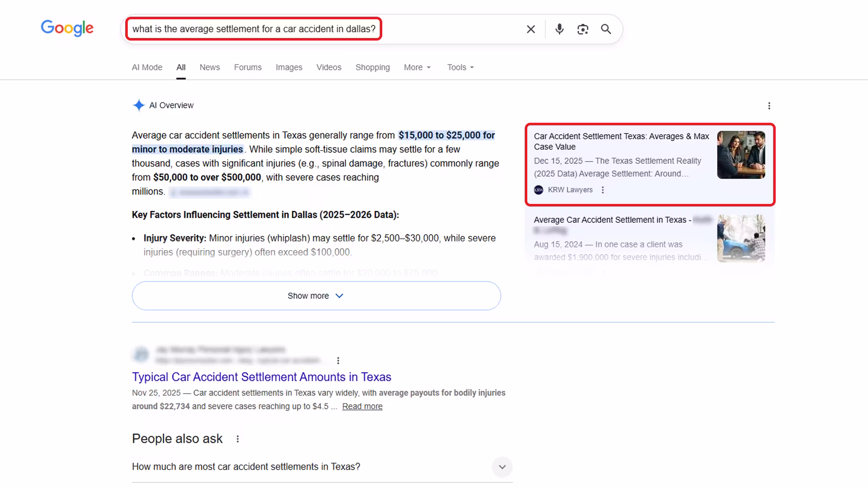
Task: Click the People also ask heading
Action: coord(177,439)
